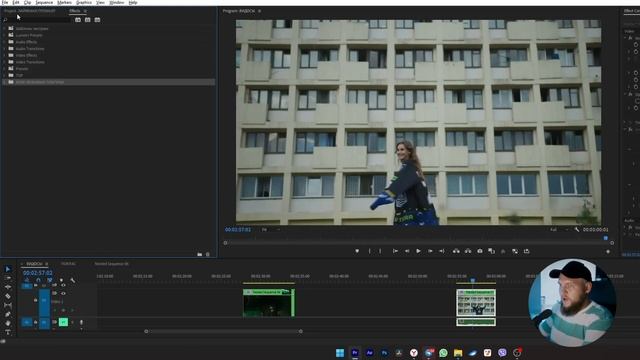Screen dimensions: 640x360
Task: Select the Slip tool
Action: [8, 305]
